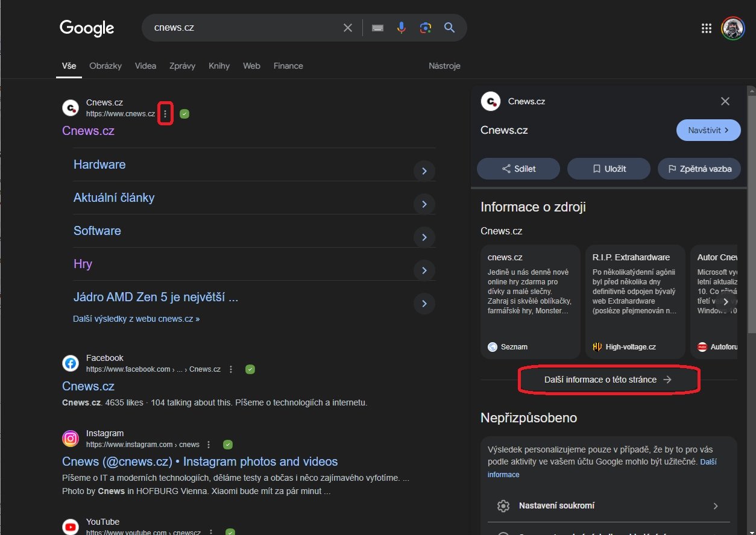Viewport: 756px width, 535px height.
Task: Click the Navštívit button
Action: pos(708,130)
